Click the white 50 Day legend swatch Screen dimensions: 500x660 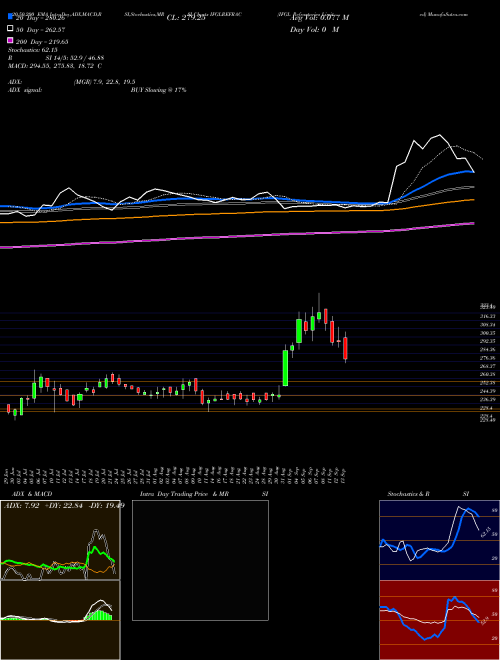click(10, 29)
